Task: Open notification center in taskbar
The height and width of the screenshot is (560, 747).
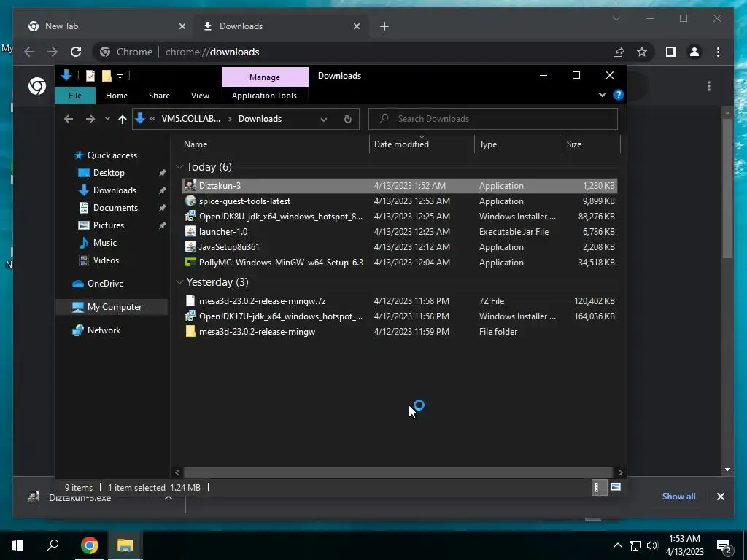Action: (724, 545)
